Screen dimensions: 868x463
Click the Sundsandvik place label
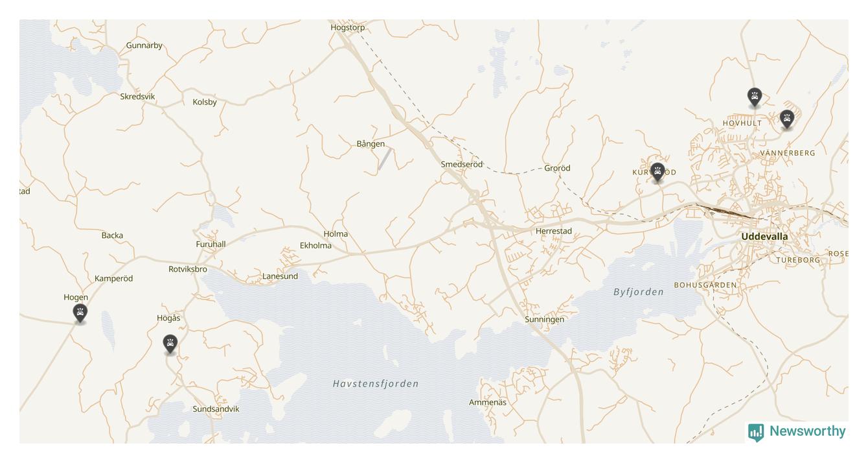click(x=216, y=409)
